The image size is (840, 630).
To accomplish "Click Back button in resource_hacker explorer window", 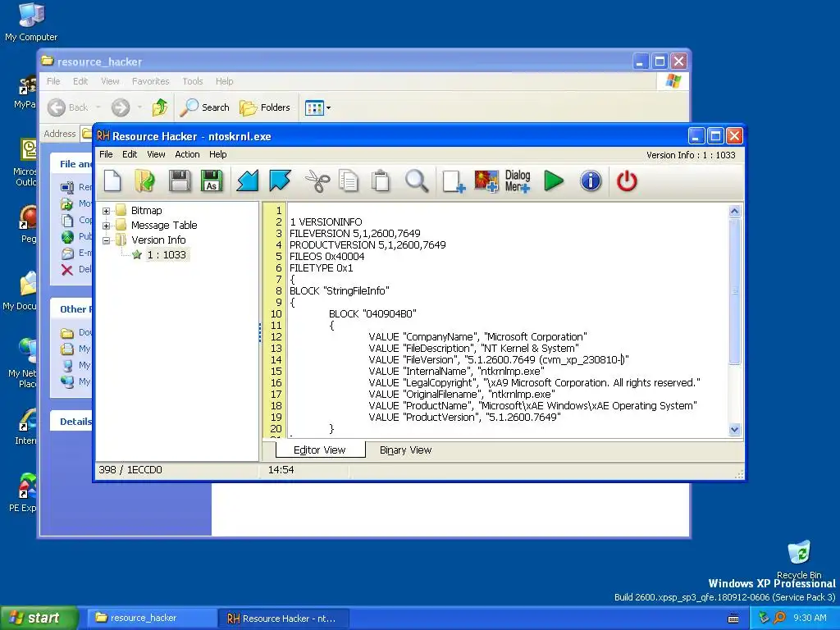I will click(x=68, y=107).
